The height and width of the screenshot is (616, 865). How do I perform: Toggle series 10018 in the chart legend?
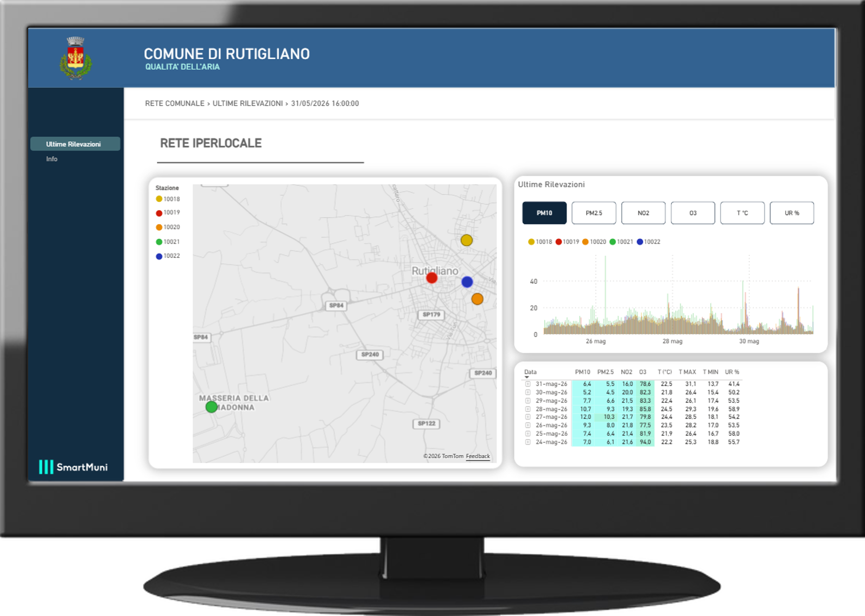[x=540, y=242]
